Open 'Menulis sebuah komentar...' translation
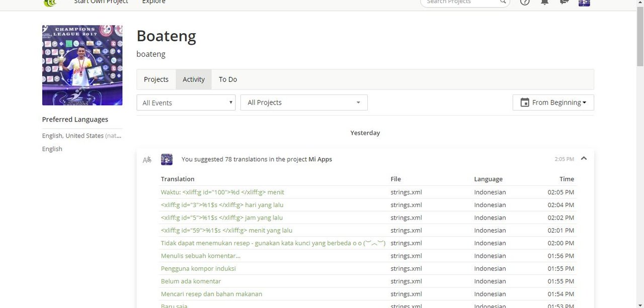 (201, 256)
